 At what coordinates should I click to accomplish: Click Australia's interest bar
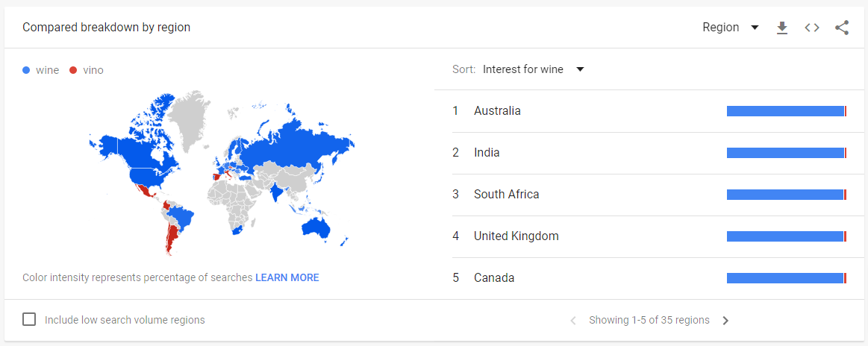tap(785, 111)
